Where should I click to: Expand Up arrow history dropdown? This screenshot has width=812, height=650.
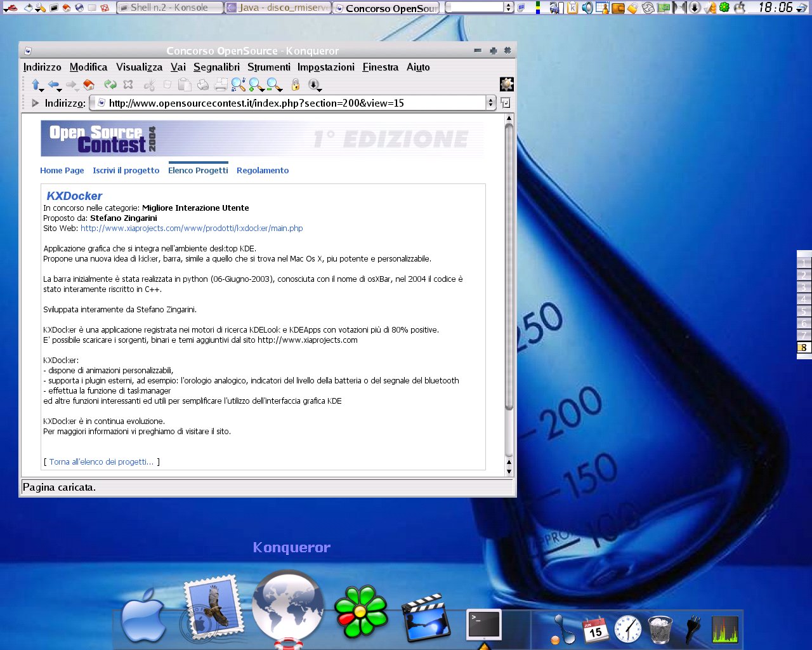click(x=41, y=90)
